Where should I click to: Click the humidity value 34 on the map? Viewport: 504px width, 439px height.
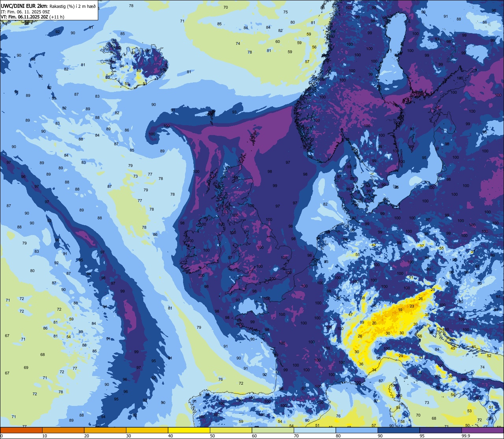(x=374, y=370)
